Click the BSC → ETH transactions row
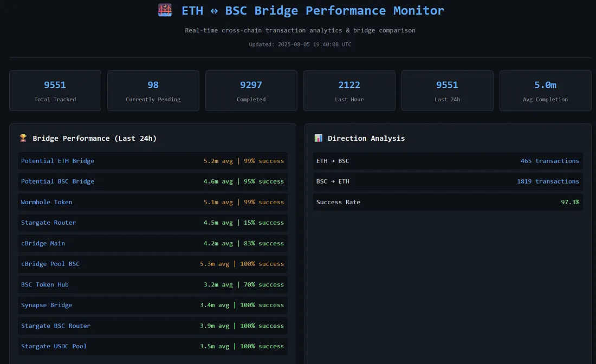The image size is (596, 364). 448,181
